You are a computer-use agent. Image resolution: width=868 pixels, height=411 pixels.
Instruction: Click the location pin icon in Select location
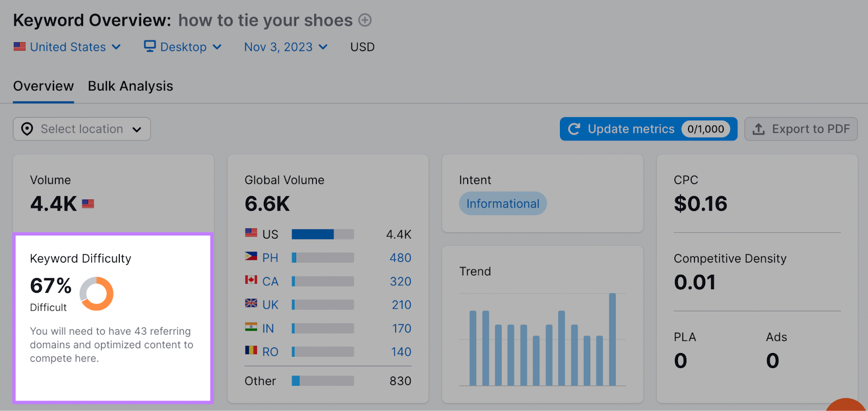point(27,129)
